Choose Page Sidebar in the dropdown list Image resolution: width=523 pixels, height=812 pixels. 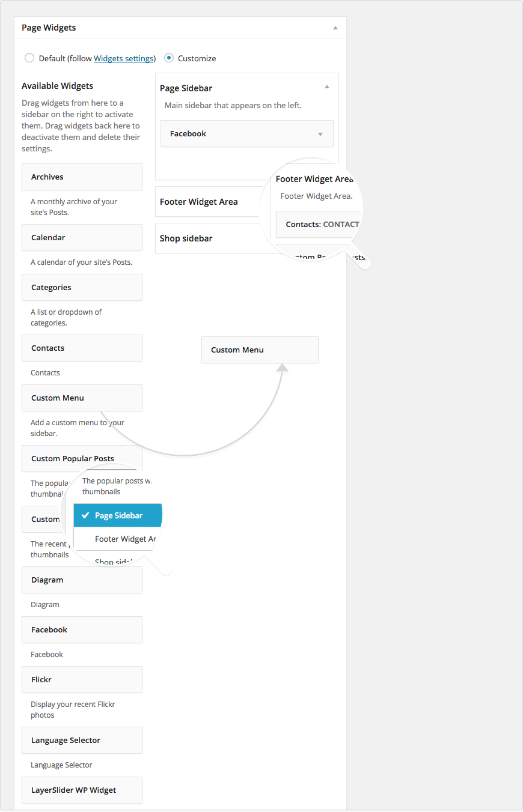[x=118, y=515]
